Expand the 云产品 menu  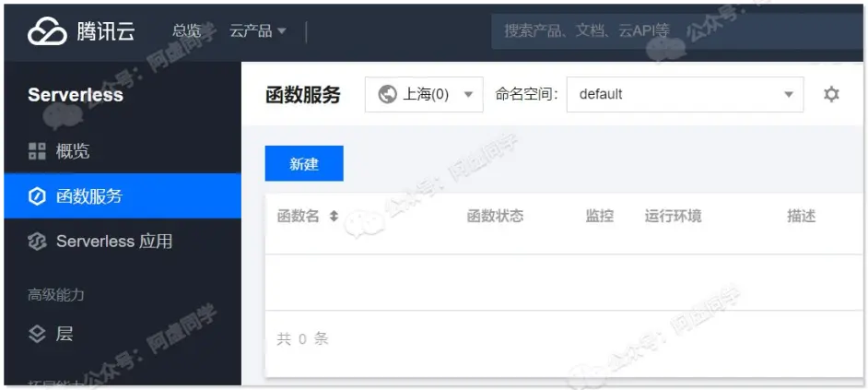pyautogui.click(x=258, y=31)
